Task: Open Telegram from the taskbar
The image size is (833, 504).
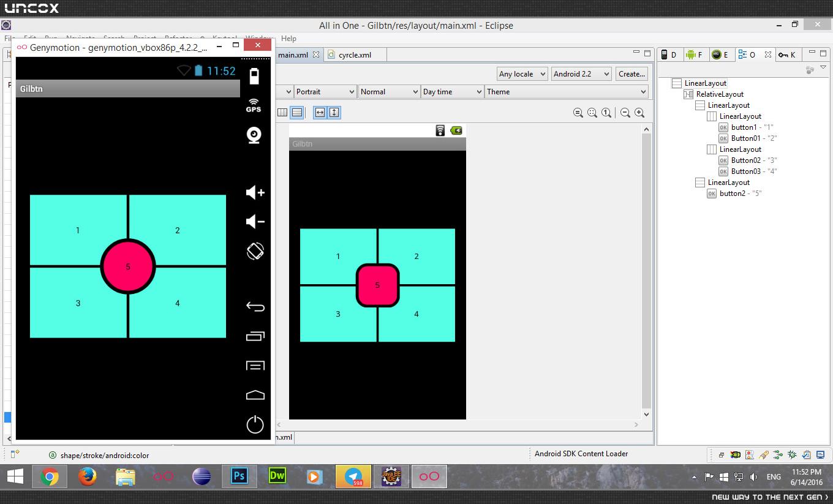Action: tap(353, 476)
